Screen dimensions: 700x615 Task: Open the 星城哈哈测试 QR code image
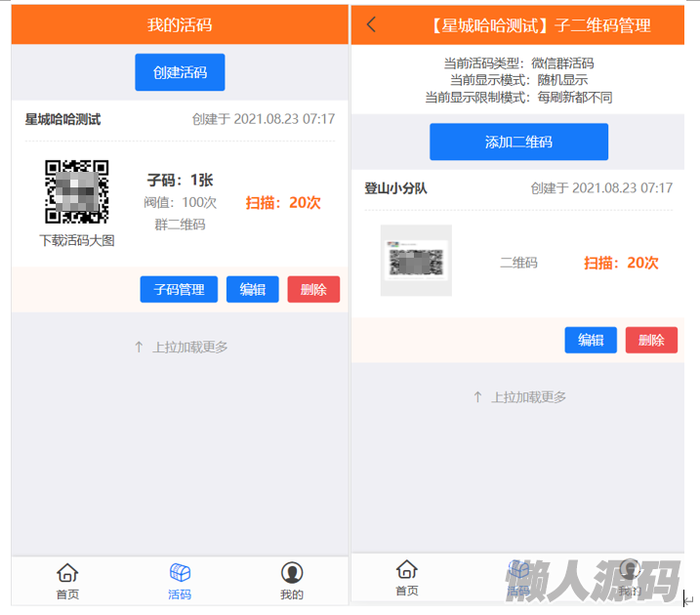click(77, 192)
